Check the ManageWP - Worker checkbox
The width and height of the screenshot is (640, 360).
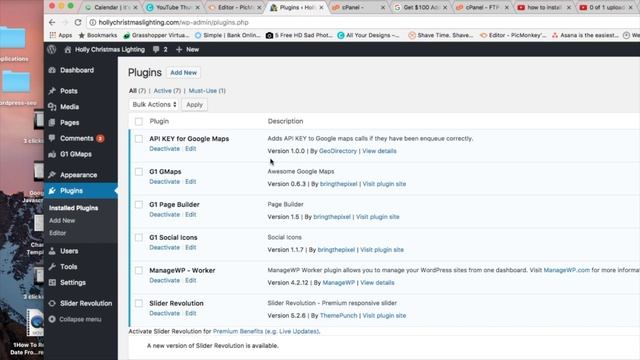click(139, 271)
